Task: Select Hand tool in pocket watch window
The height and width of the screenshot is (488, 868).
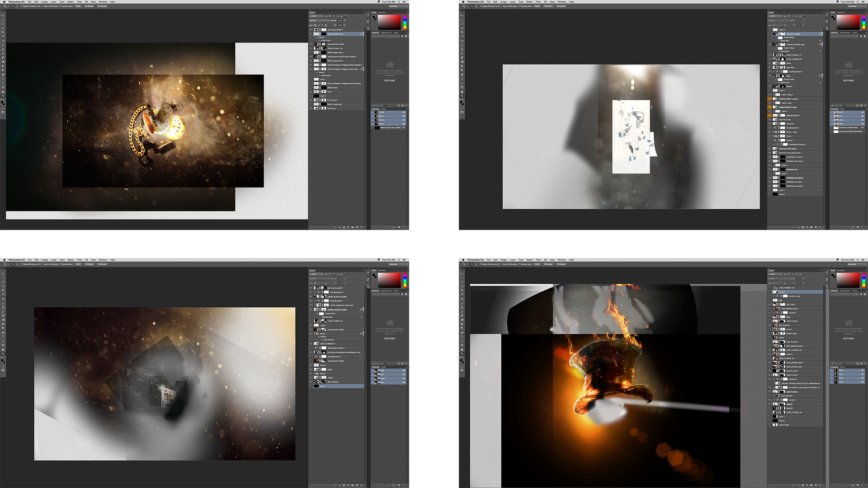Action: point(3,92)
